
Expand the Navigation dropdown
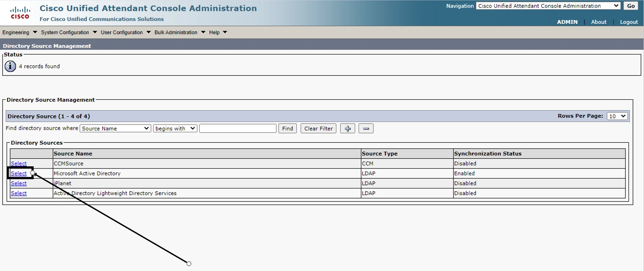(x=548, y=6)
